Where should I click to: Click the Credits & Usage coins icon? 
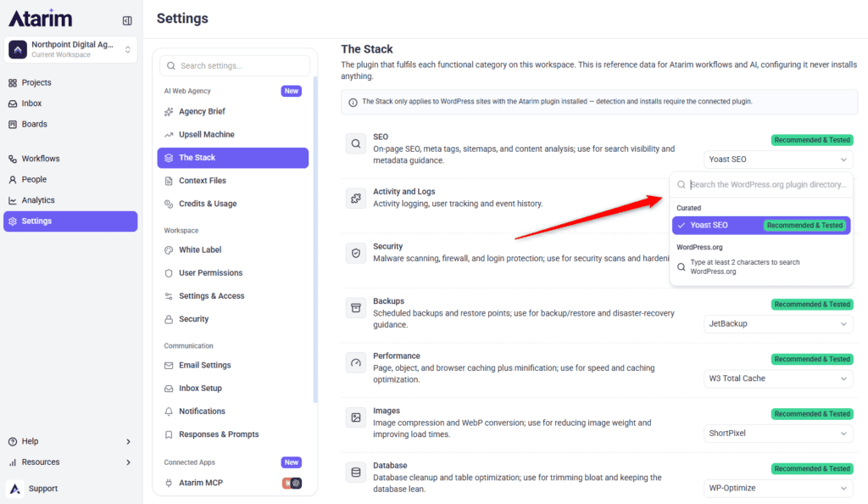169,204
